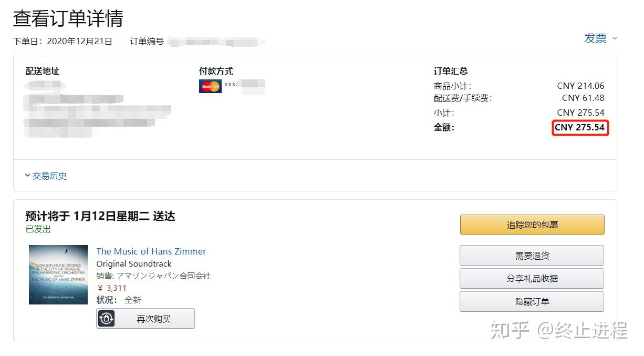Image resolution: width=644 pixels, height=356 pixels.
Task: Click 隐藏订单 button
Action: (x=532, y=302)
